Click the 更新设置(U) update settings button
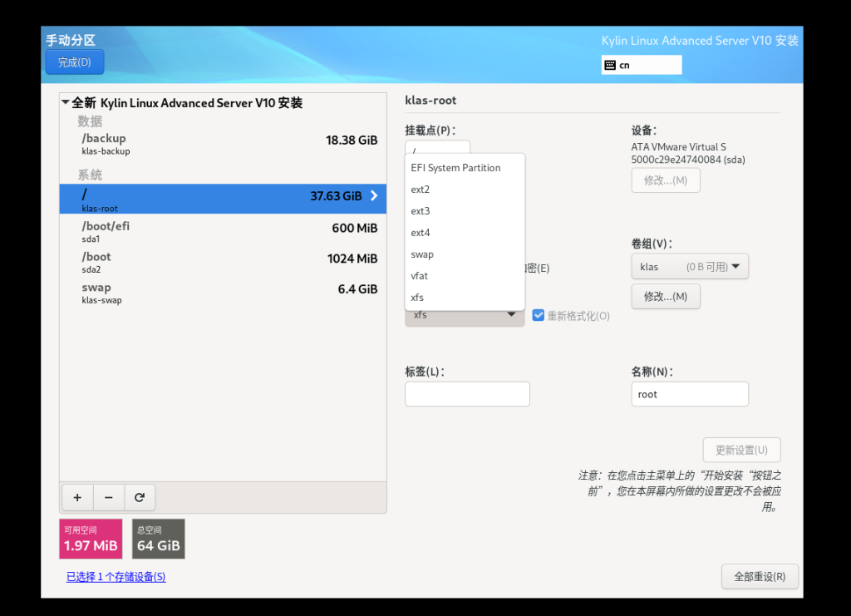851x616 pixels. 741,450
